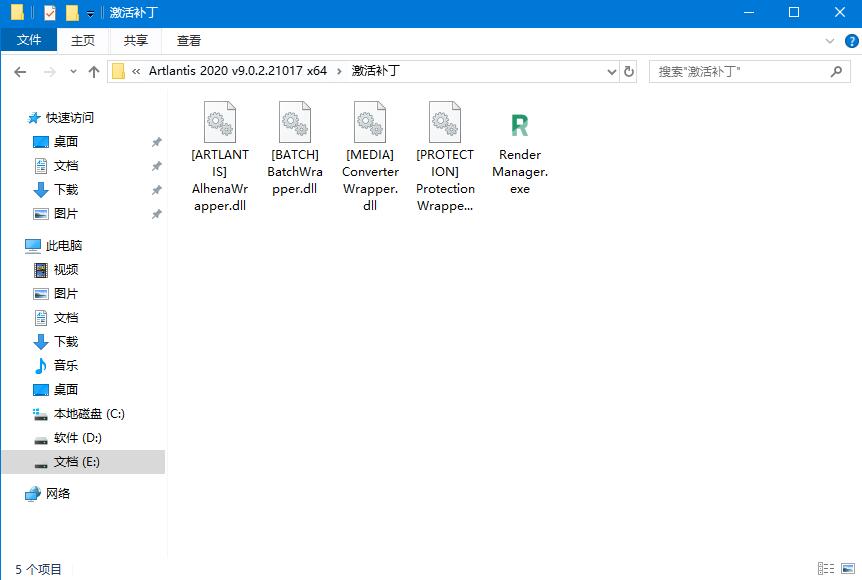
Task: Open the Help question mark icon
Action: coord(851,41)
